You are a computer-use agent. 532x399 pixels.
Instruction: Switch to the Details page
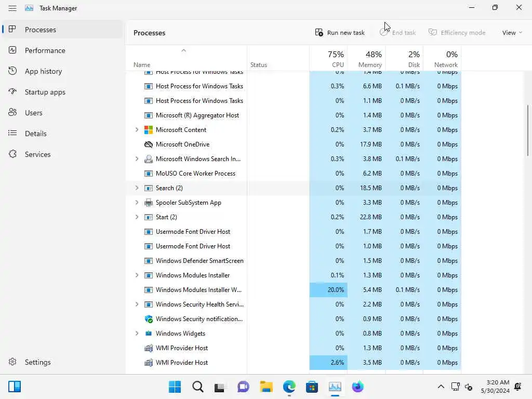click(x=63, y=134)
